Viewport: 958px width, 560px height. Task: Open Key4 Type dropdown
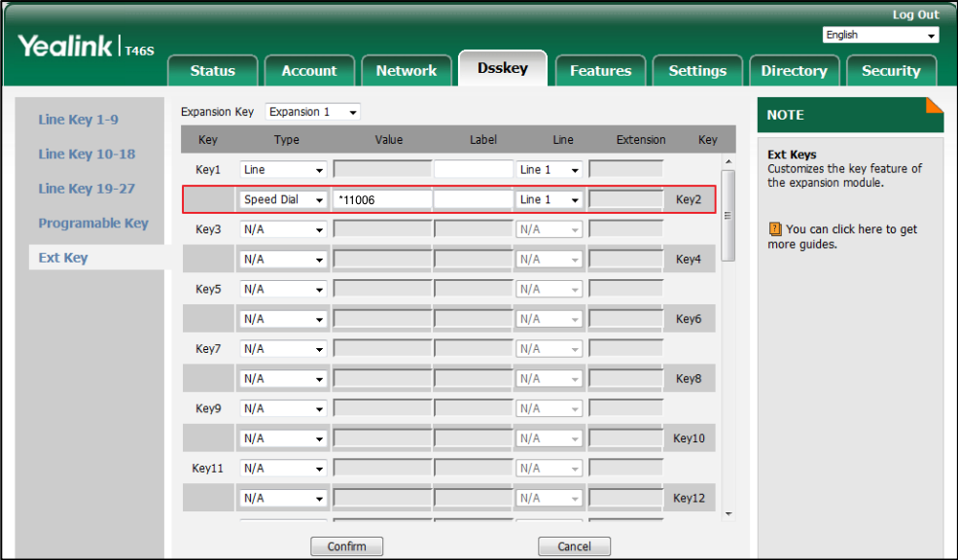(283, 260)
